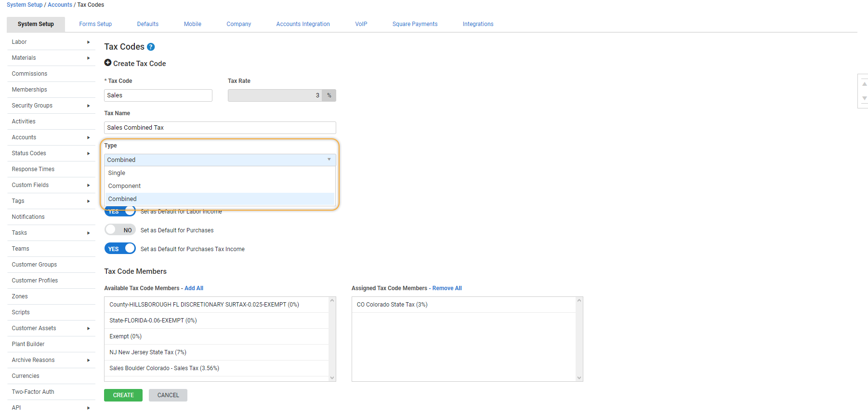The height and width of the screenshot is (415, 868).
Task: Click the up arrow on right edge panel
Action: (x=864, y=84)
